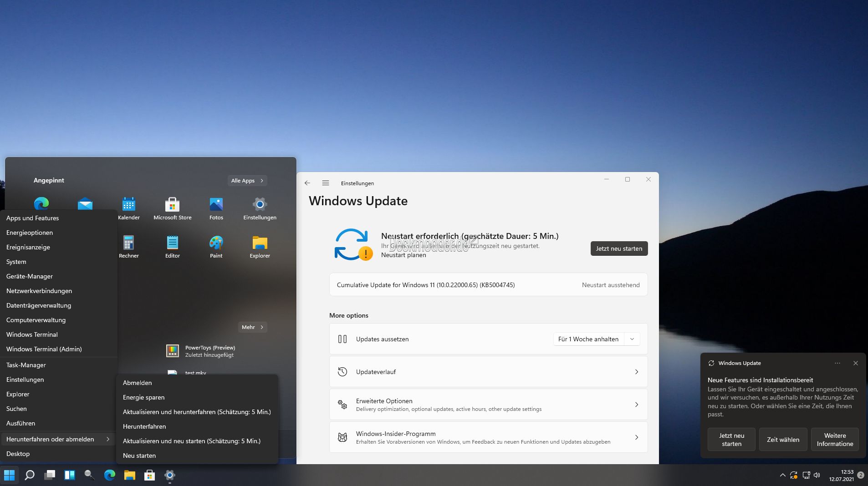Click the Windows Start button on taskbar
This screenshot has width=868, height=486.
pos(9,475)
